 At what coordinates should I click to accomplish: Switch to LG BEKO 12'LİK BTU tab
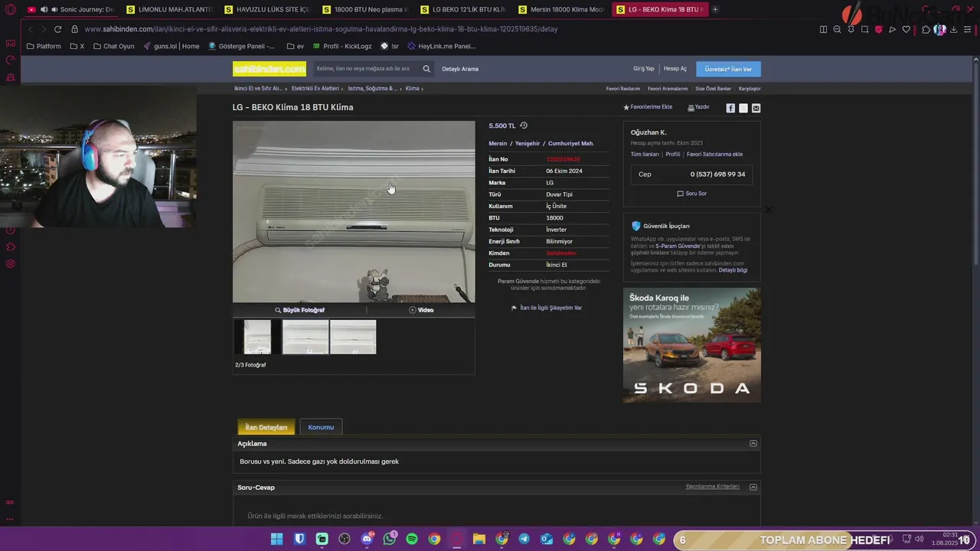(x=463, y=9)
